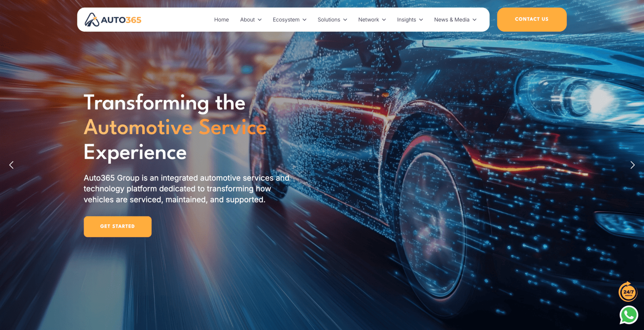This screenshot has height=330, width=644.
Task: Click the Auto365 logo
Action: click(113, 20)
